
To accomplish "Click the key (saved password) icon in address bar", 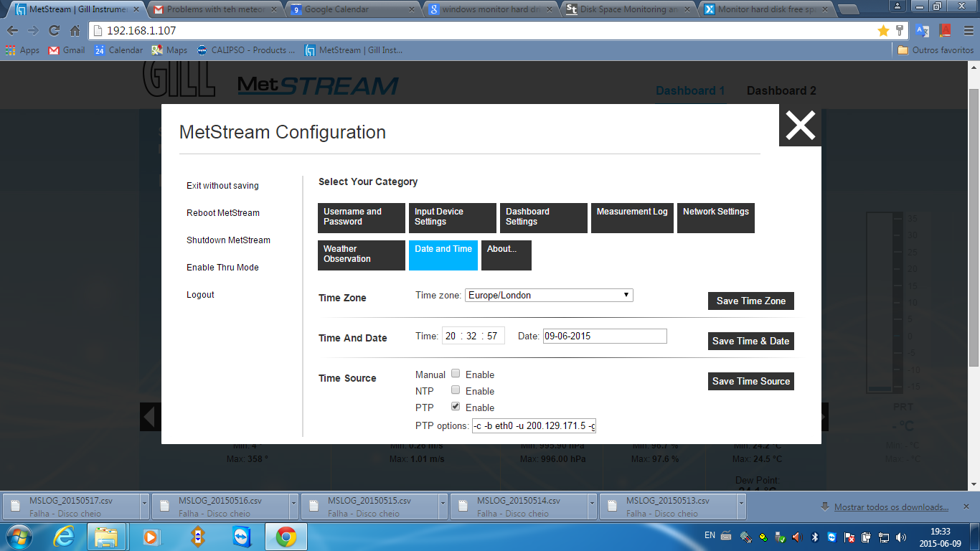I will point(900,31).
